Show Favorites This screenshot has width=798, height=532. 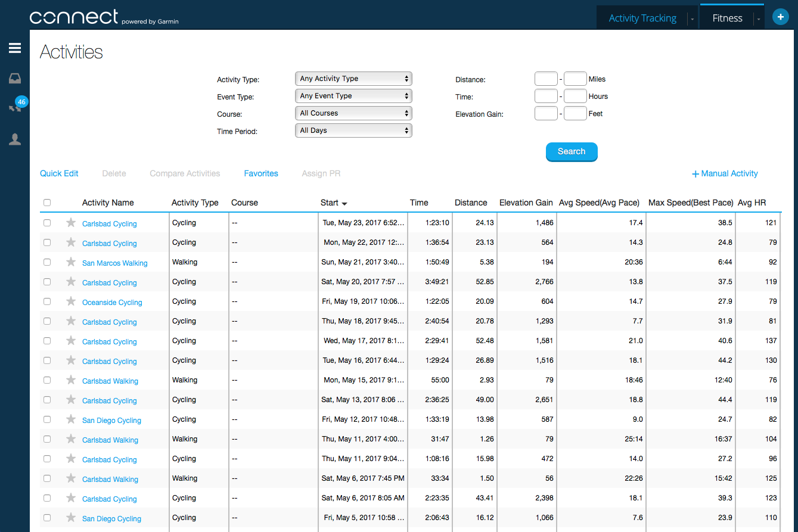261,173
